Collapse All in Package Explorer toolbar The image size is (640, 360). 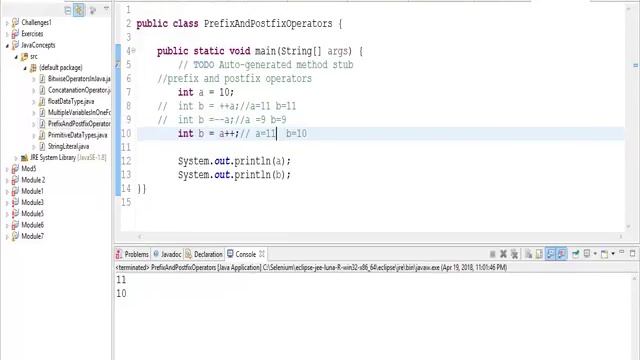pos(68,10)
